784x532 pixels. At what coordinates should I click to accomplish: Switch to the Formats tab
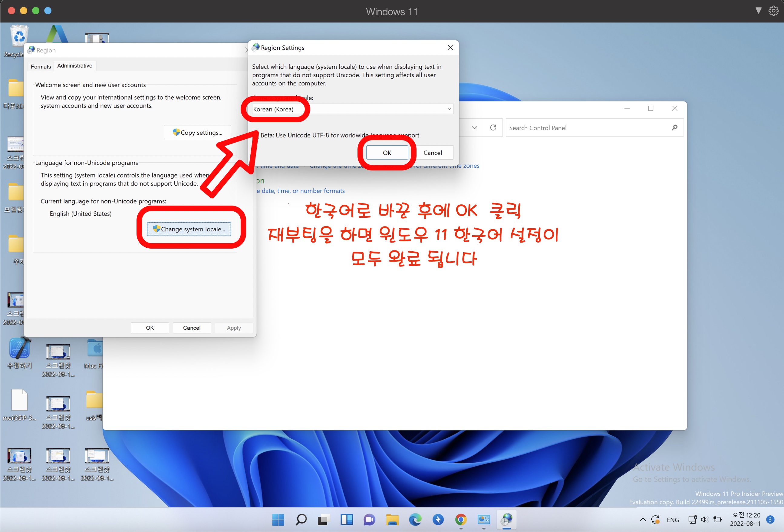[x=41, y=66]
